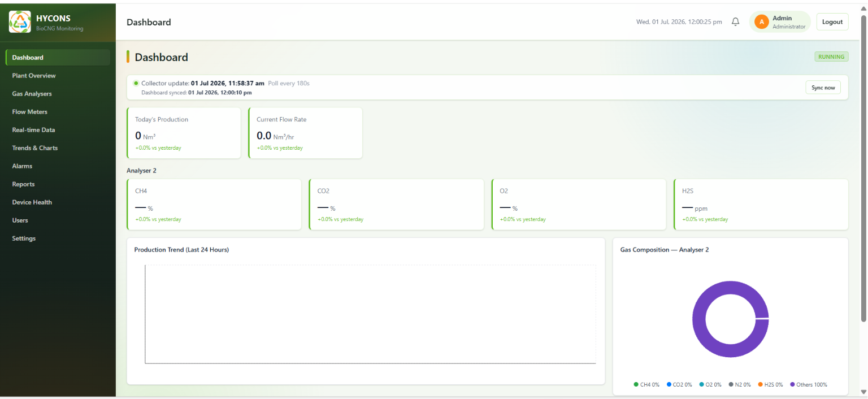Open Flow Meters page

[x=58, y=112]
